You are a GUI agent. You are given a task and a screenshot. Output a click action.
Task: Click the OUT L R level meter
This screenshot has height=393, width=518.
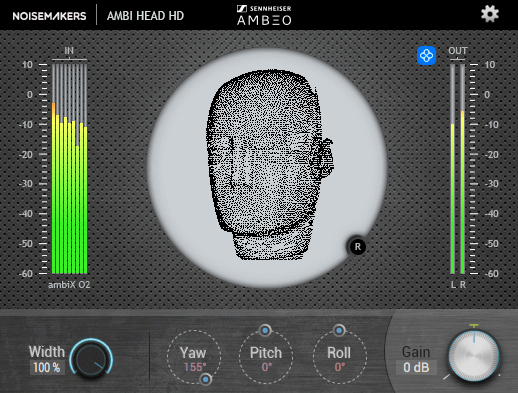coord(458,168)
